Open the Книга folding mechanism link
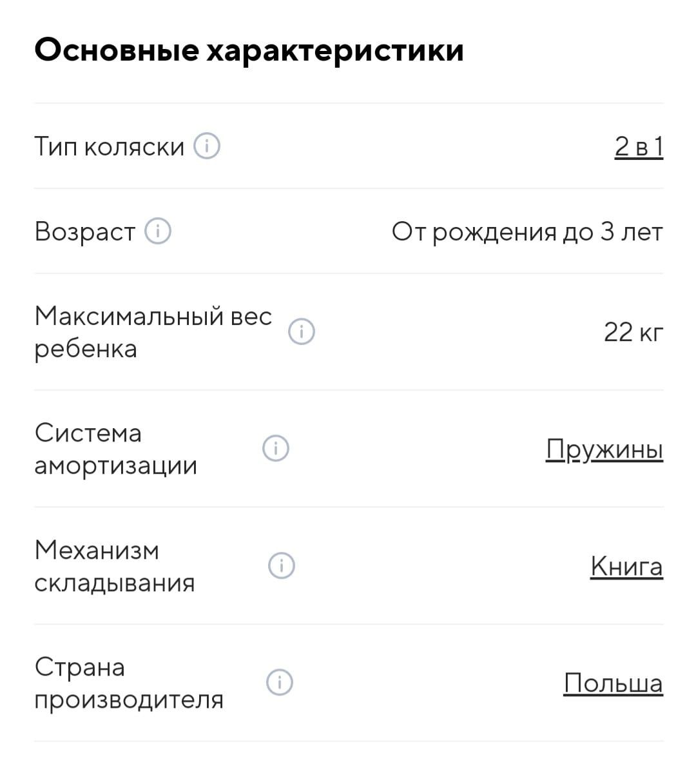The width and height of the screenshot is (696, 784). point(626,567)
